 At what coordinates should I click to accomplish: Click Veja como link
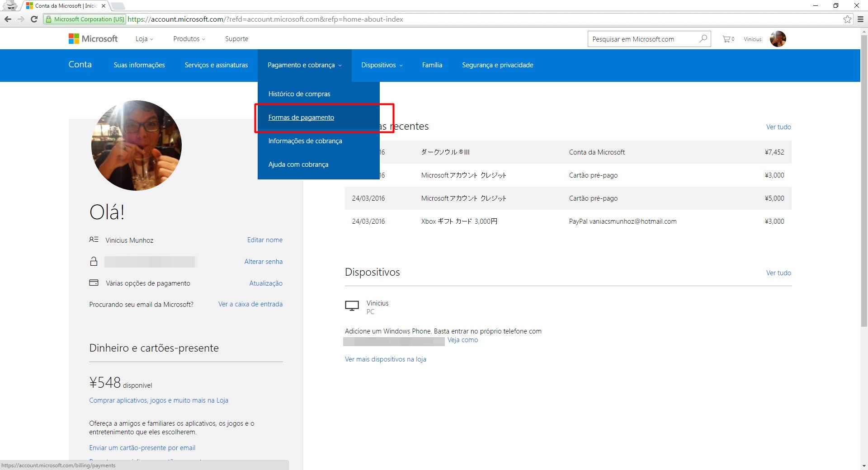[x=462, y=340]
